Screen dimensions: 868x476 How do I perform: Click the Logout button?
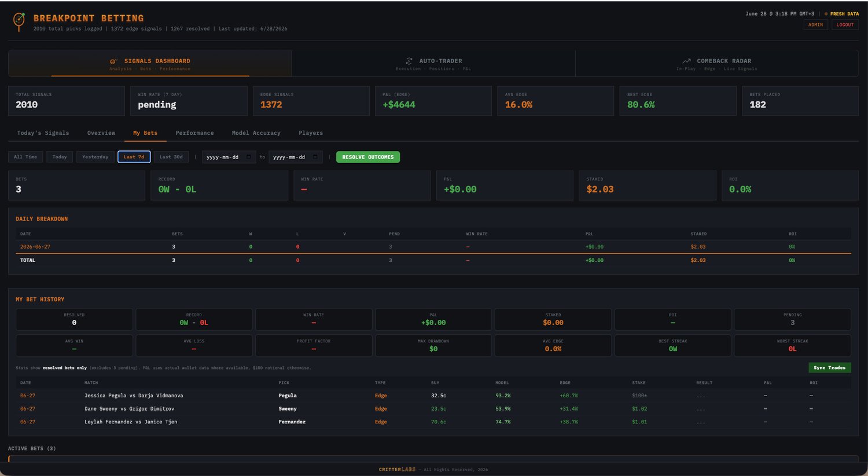(x=845, y=25)
